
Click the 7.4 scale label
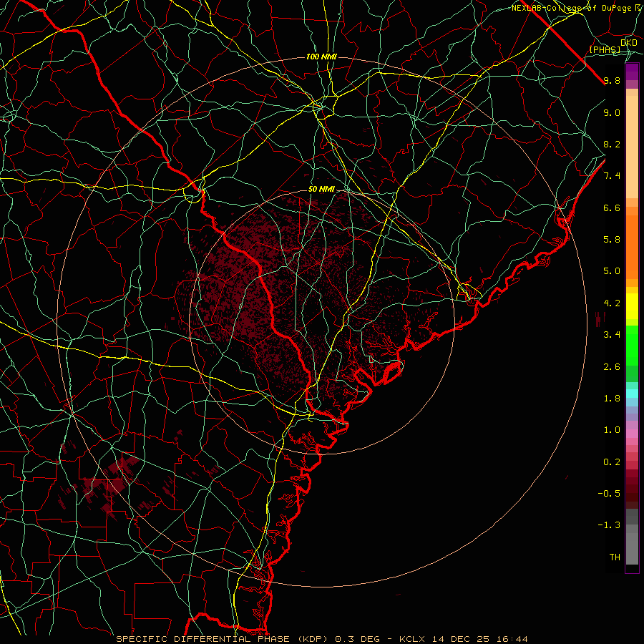coord(612,176)
